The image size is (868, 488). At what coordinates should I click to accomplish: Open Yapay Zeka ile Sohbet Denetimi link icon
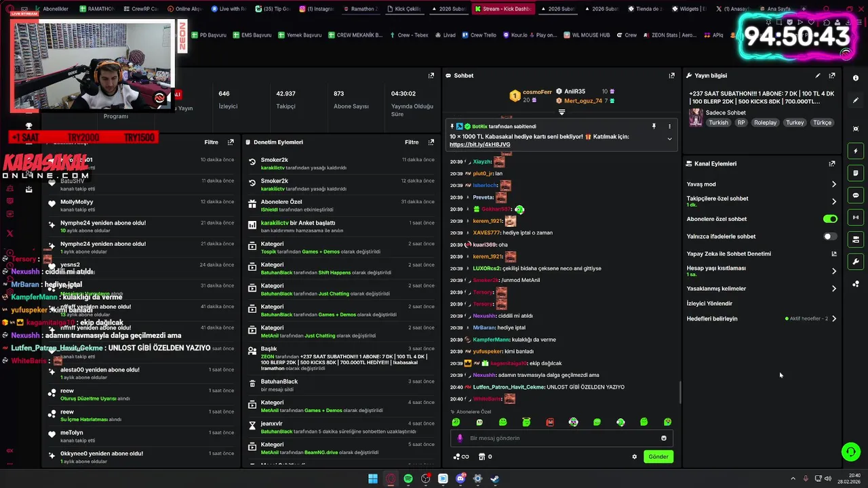click(x=834, y=253)
